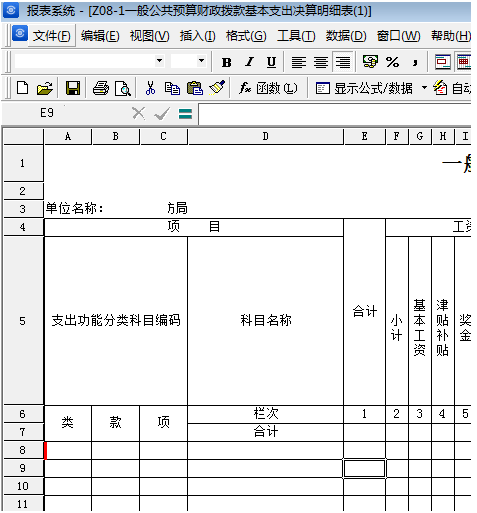Select column H header

point(443,137)
